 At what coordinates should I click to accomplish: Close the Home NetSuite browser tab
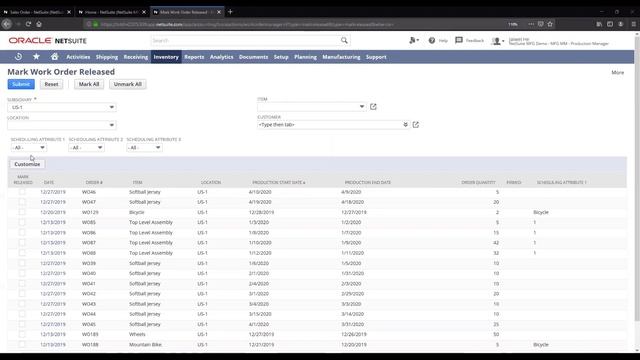[x=144, y=12]
